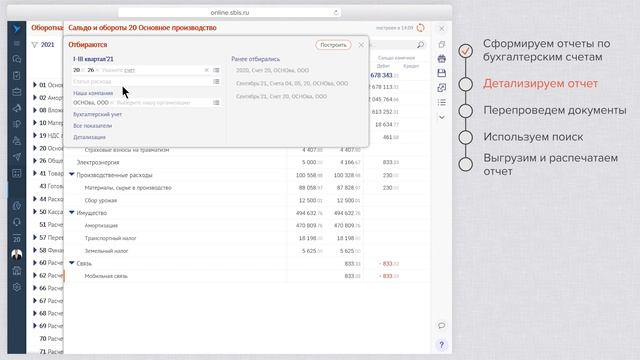Select previous filter Сентябрь'21, Счет 20, ОСНОва
This screenshot has height=360, width=640.
point(281,96)
